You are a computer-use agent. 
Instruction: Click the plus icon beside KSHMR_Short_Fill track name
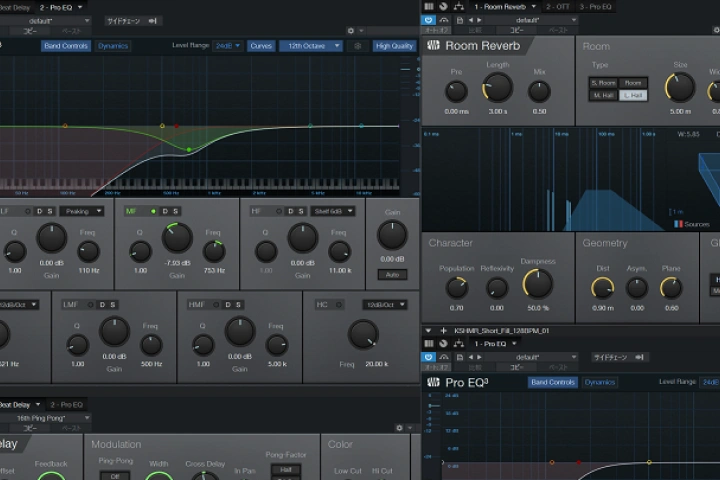[x=444, y=331]
